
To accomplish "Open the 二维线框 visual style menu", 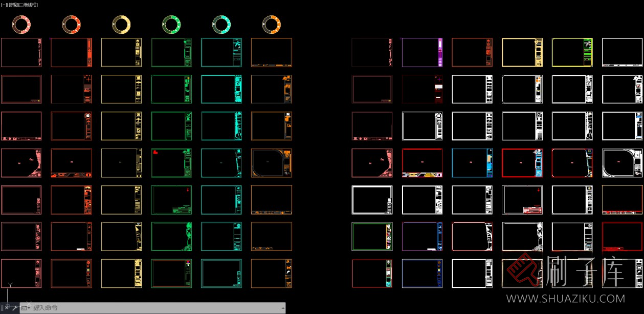I will click(x=28, y=5).
